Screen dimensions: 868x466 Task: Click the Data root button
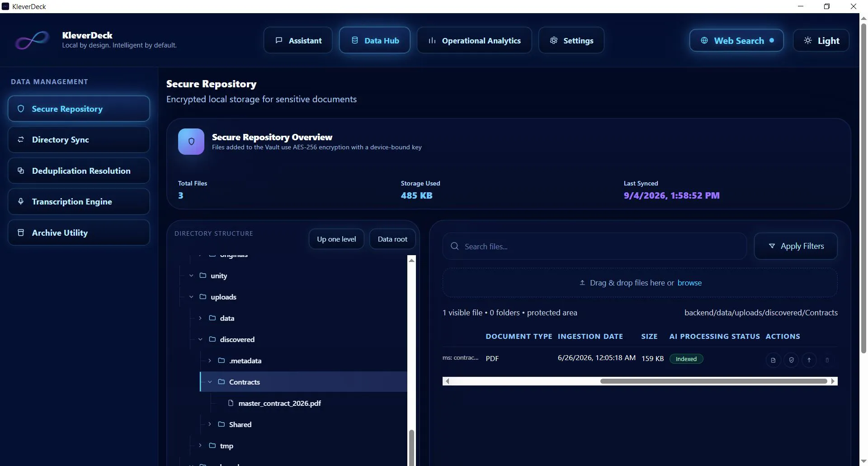click(392, 239)
